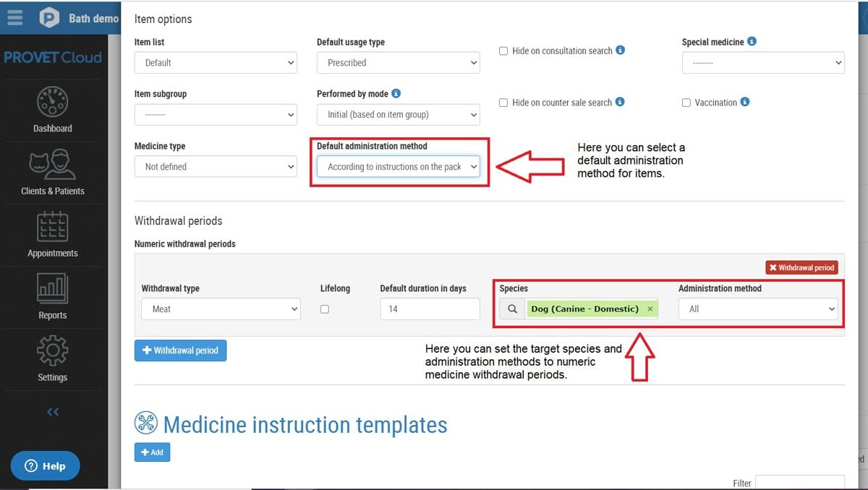The height and width of the screenshot is (490, 868).
Task: Toggle the Lifelong checkbox
Action: [324, 309]
